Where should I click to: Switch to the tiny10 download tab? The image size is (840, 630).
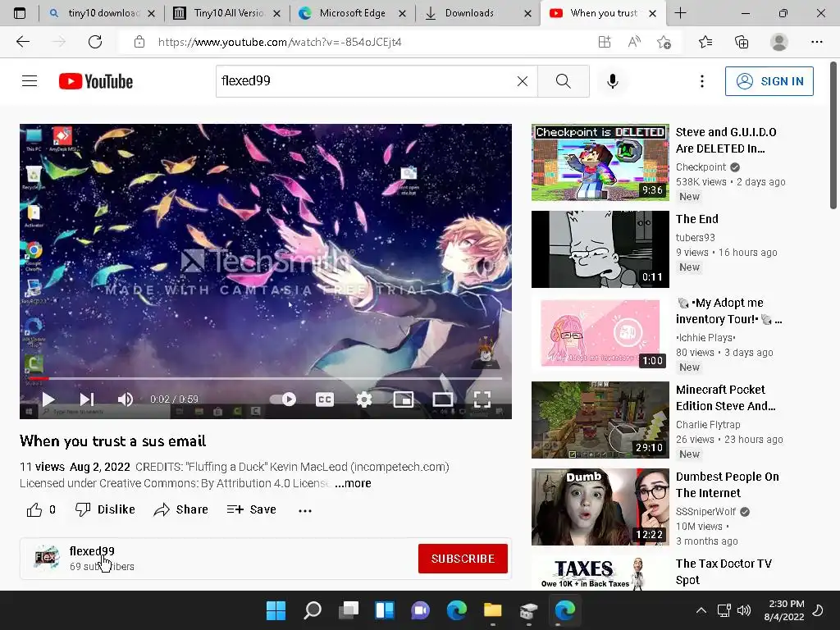[x=102, y=13]
